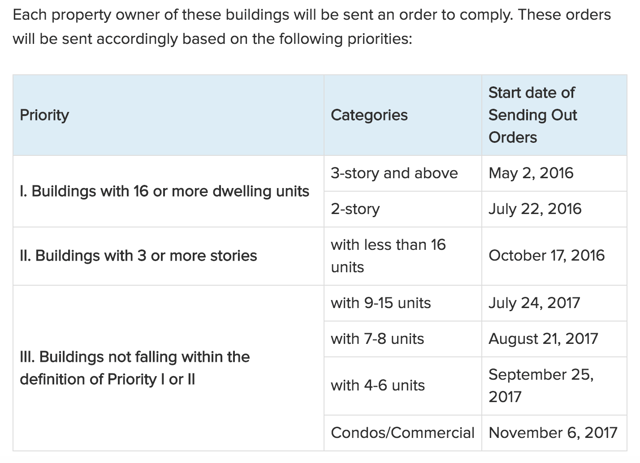
Task: Click the July 22, 2016 date cell
Action: (x=554, y=209)
